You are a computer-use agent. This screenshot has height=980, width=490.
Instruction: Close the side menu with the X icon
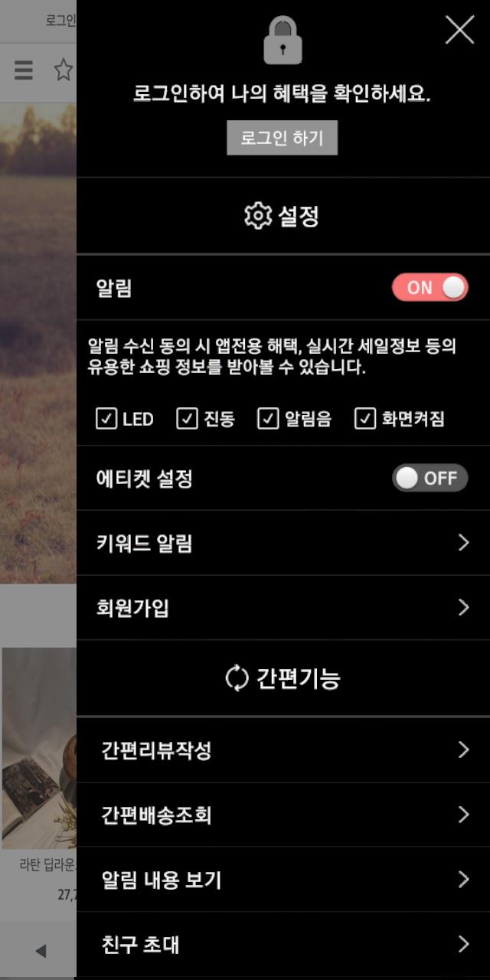coord(459,30)
